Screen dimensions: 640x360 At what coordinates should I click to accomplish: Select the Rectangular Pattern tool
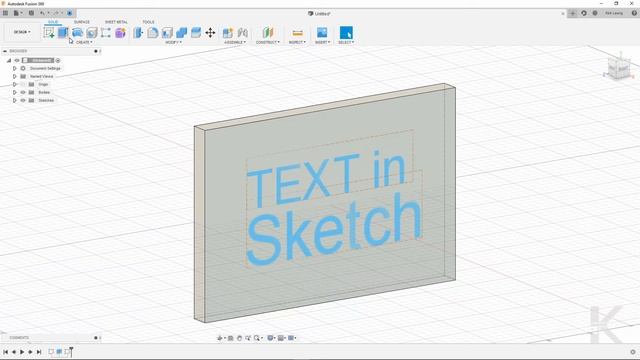[106, 32]
